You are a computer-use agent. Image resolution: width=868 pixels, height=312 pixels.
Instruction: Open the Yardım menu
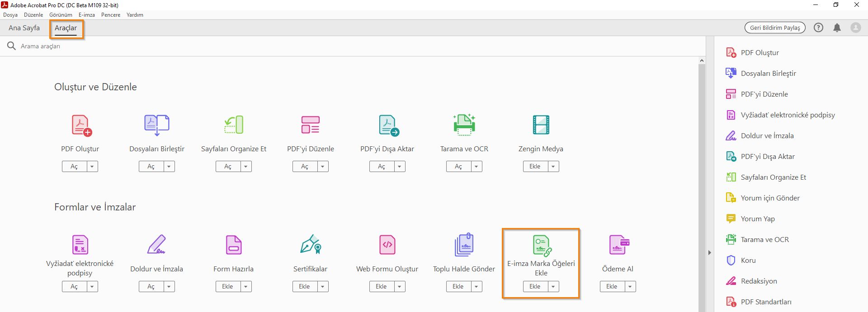click(135, 15)
